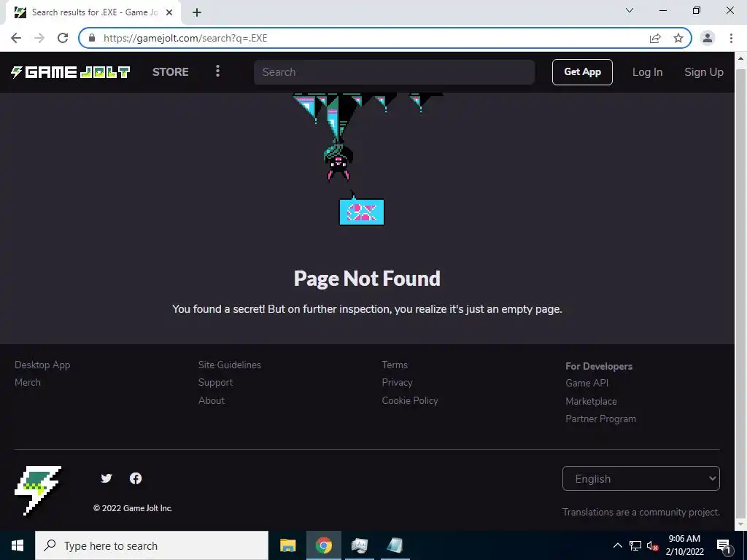Open the Game Jolt Twitter link

[107, 478]
